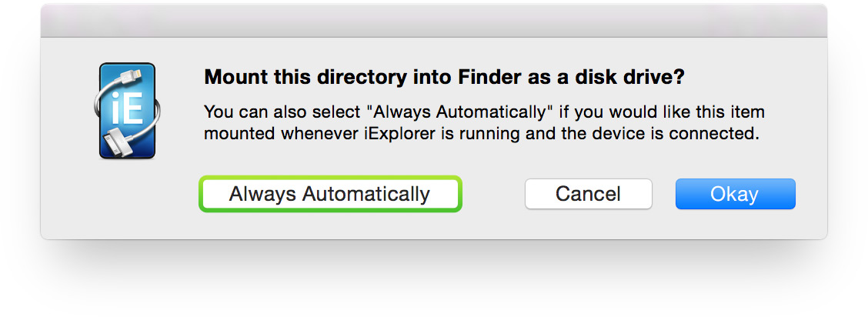Viewport: 868px width, 317px height.
Task: Click the empty title bar of the dialog
Action: (433, 20)
